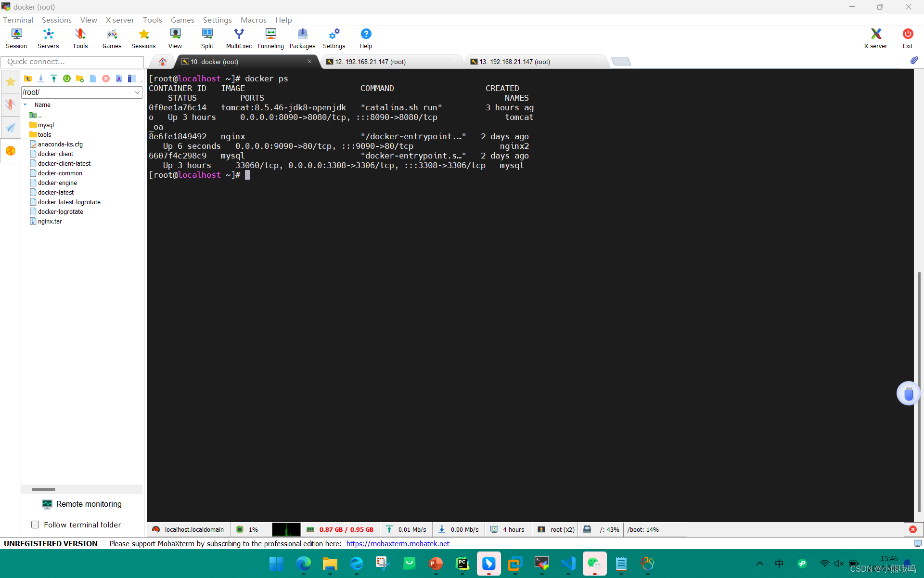This screenshot has height=578, width=924.
Task: Launch the MultiExec mode
Action: [239, 38]
